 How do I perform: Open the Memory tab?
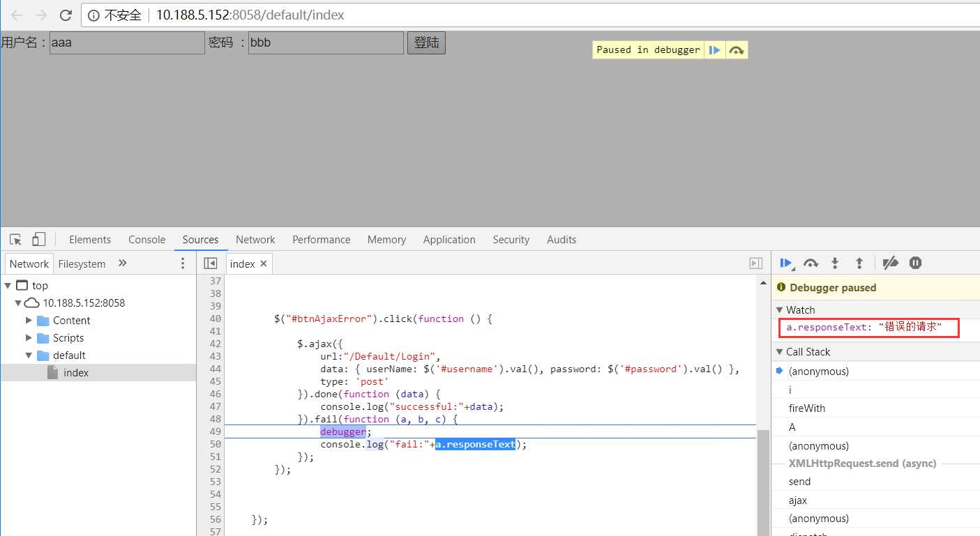click(x=386, y=240)
